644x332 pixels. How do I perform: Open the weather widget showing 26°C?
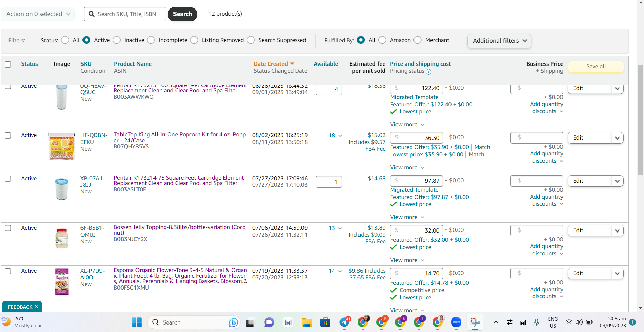[22, 322]
